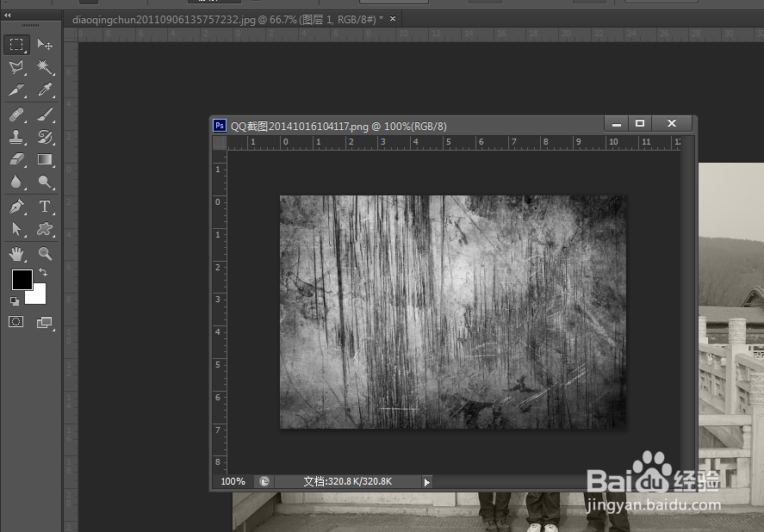Click the ruler origin corner in QQ截图 window
Viewport: 764px width, 532px height.
(x=220, y=143)
